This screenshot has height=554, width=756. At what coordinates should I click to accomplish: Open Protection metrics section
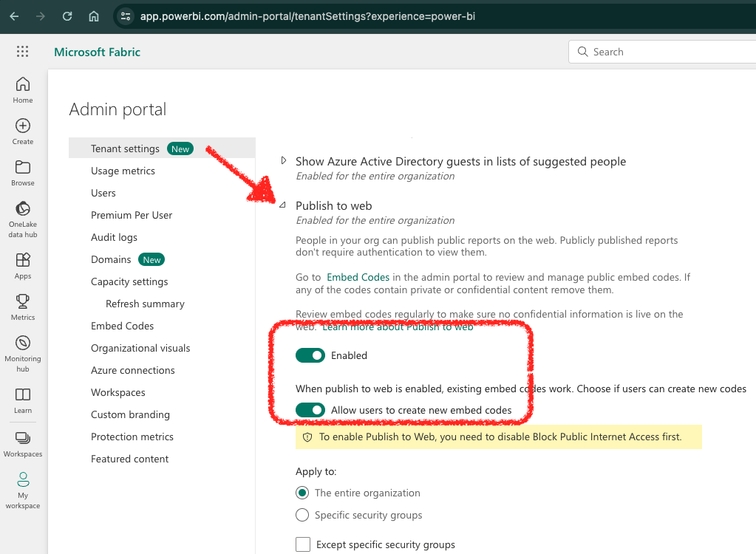(x=132, y=437)
